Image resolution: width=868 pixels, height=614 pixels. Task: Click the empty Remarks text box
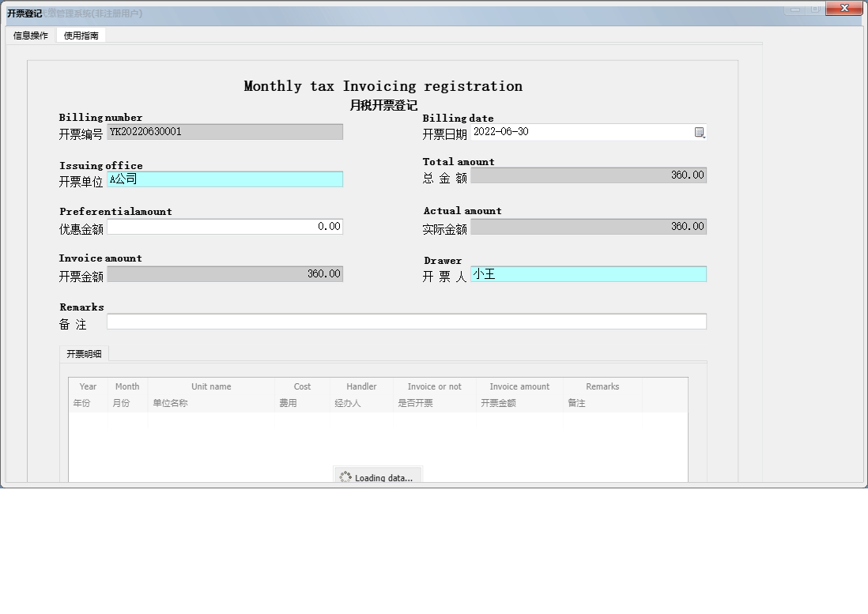point(406,322)
